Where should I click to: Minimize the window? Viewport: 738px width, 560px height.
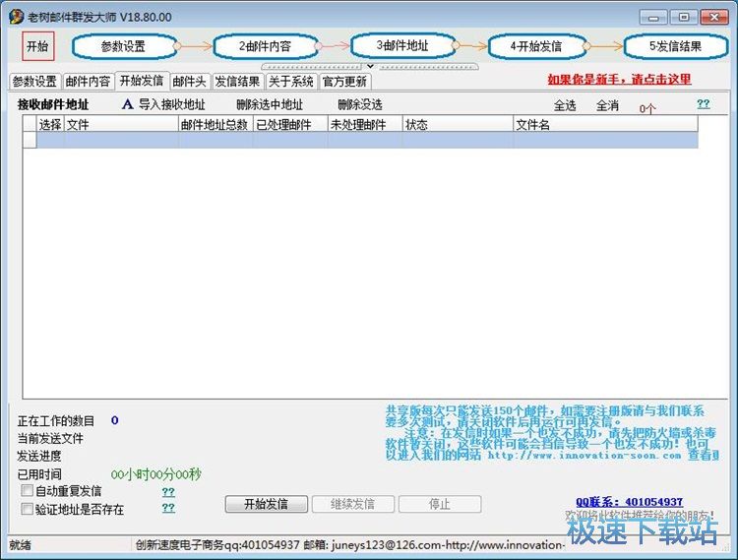coord(653,18)
